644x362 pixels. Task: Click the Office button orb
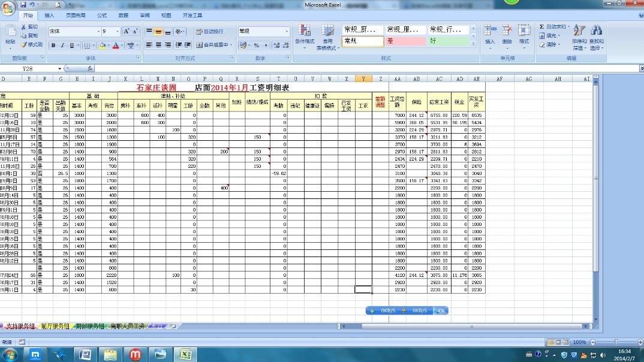click(8, 7)
